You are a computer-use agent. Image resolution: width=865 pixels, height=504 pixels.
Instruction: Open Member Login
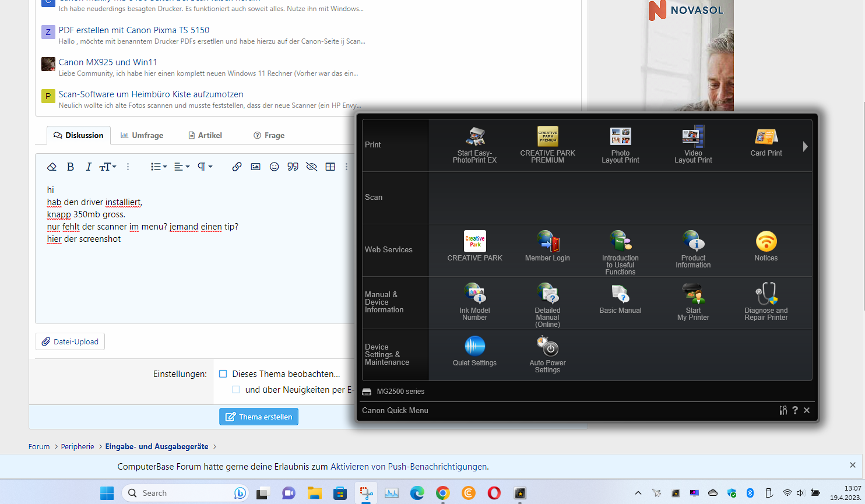pos(547,246)
